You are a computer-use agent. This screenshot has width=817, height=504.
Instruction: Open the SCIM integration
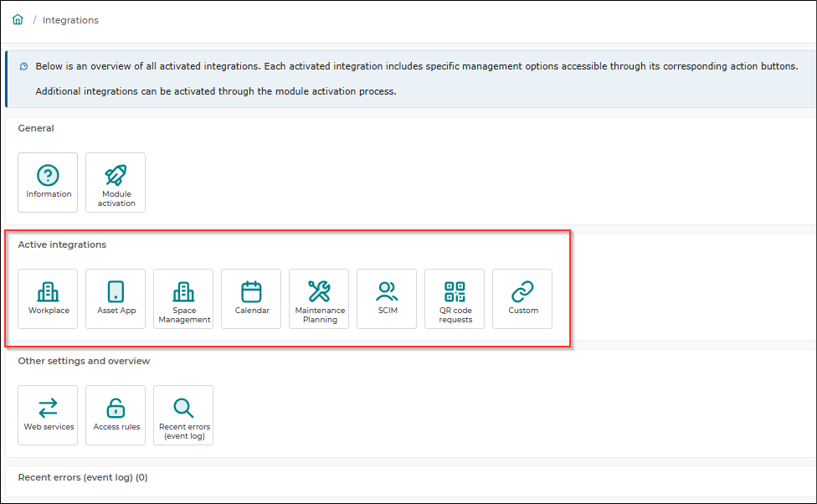coord(387,299)
